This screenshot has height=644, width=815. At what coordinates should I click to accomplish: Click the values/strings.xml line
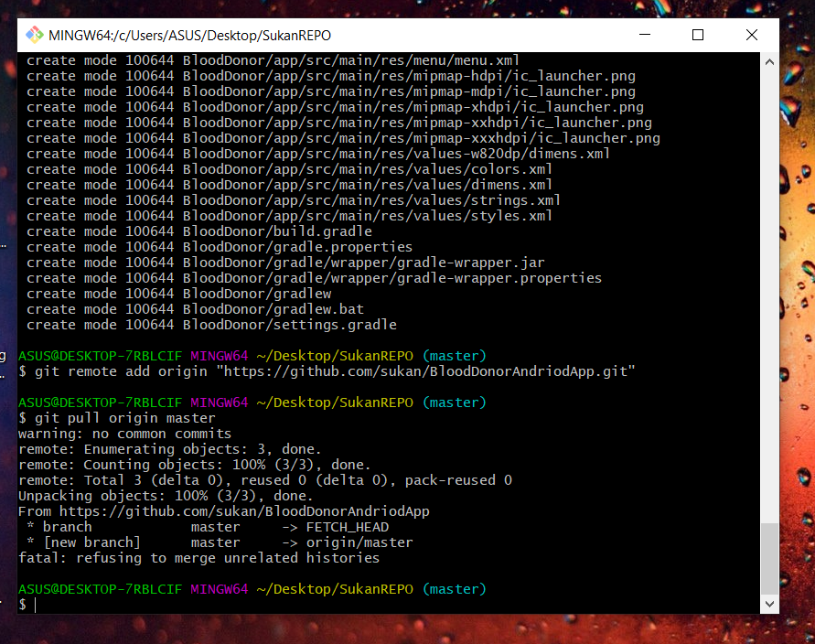tap(294, 200)
